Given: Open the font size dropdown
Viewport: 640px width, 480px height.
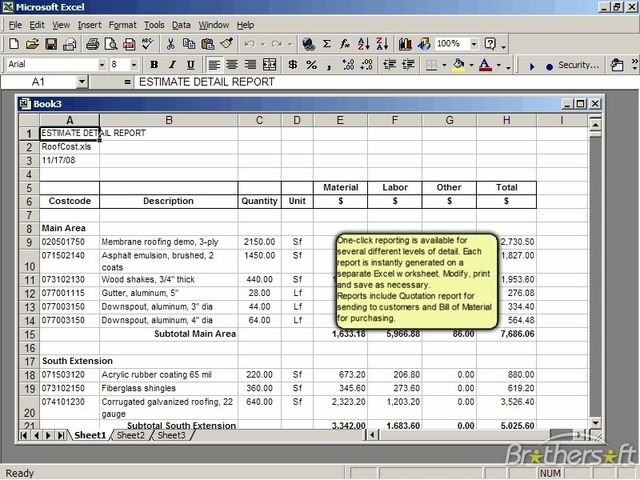Looking at the screenshot, I should click(x=134, y=64).
